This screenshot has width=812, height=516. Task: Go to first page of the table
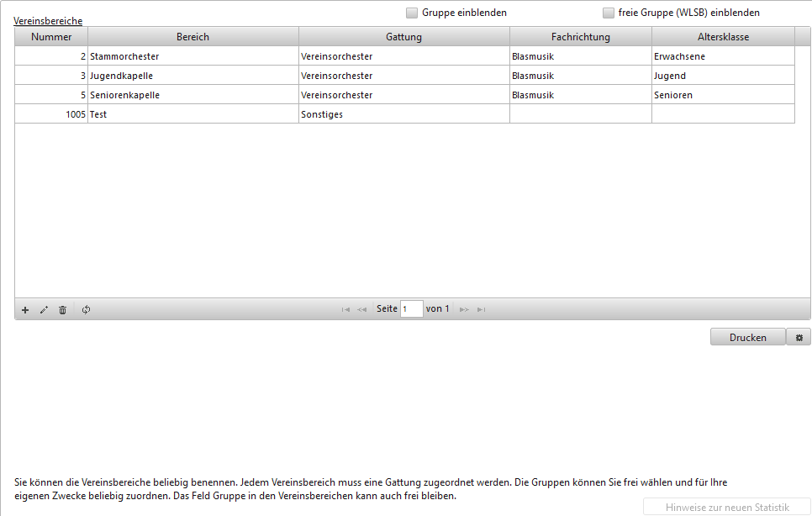[345, 310]
